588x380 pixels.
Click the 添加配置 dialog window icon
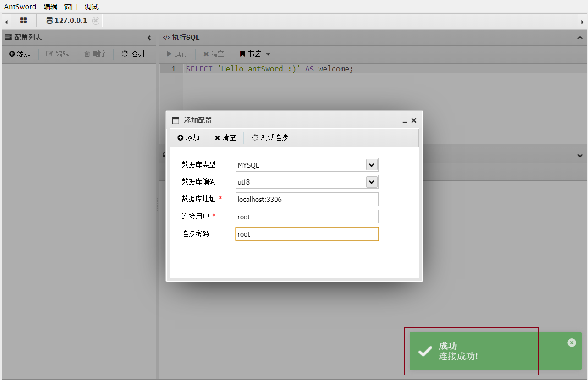(176, 121)
